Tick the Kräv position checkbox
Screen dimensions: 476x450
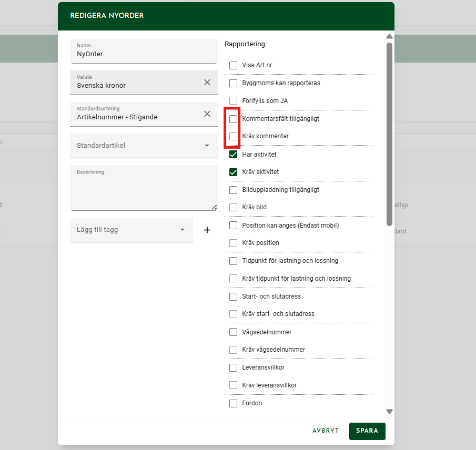[x=233, y=243]
